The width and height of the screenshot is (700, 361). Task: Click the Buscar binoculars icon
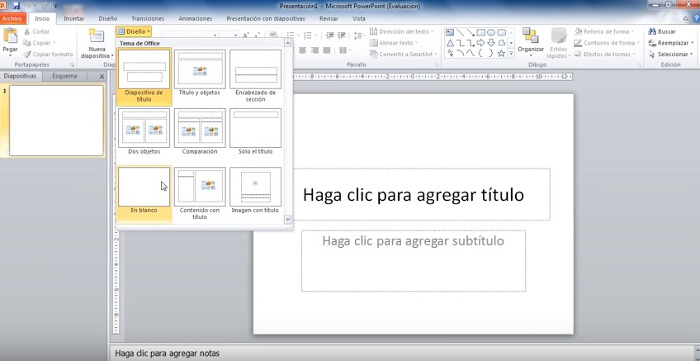pyautogui.click(x=652, y=32)
